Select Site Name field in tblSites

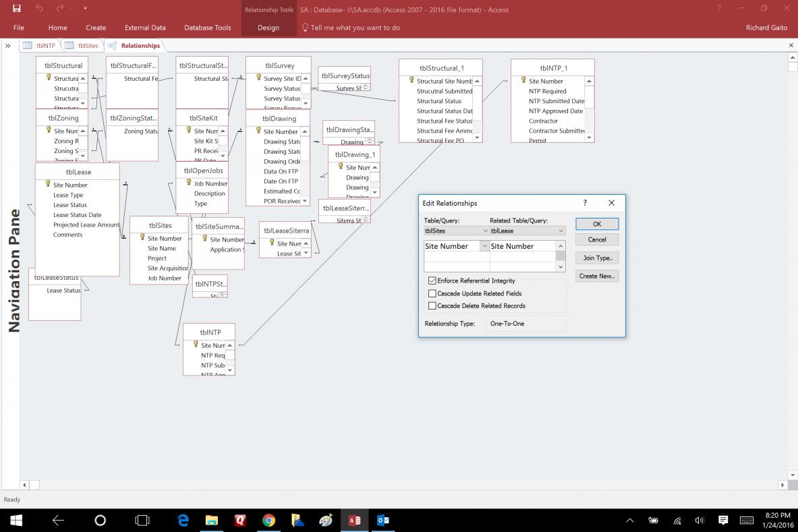[x=162, y=248]
